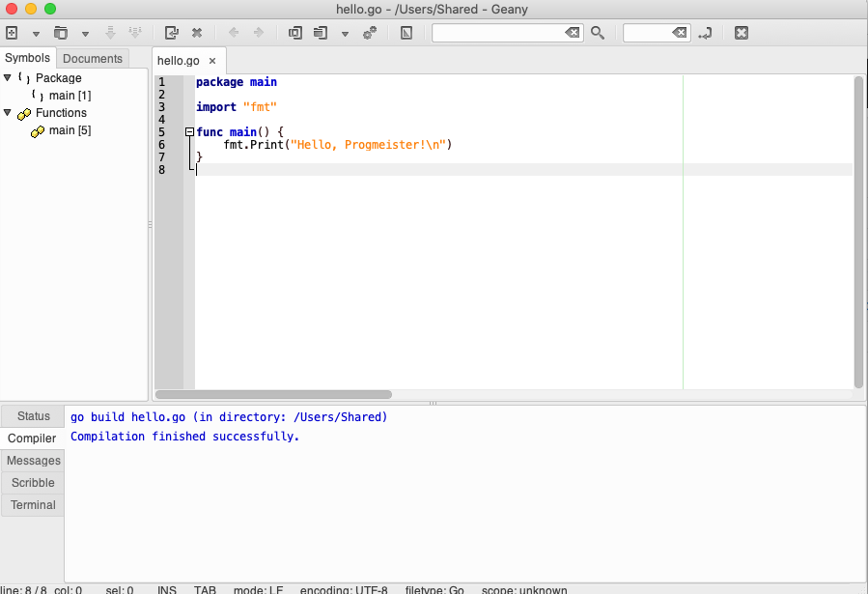Clear the go-to-line field with erase icon
The height and width of the screenshot is (594, 868).
pos(679,33)
